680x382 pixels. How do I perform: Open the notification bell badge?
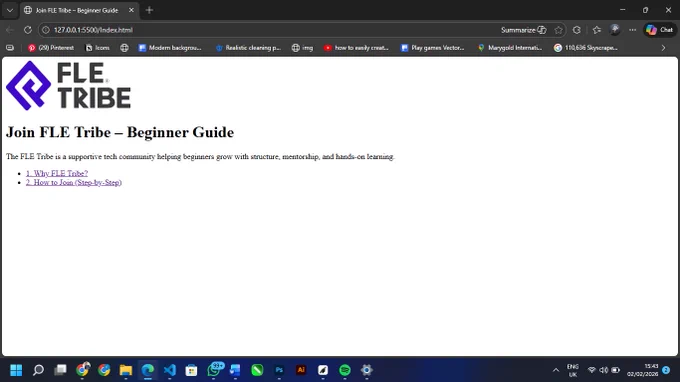coord(666,370)
